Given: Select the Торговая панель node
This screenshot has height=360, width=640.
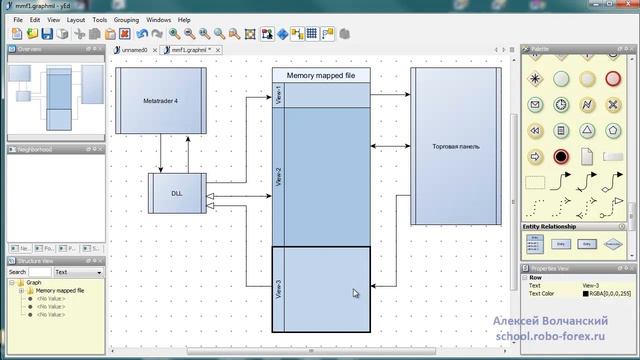Looking at the screenshot, I should click(456, 146).
